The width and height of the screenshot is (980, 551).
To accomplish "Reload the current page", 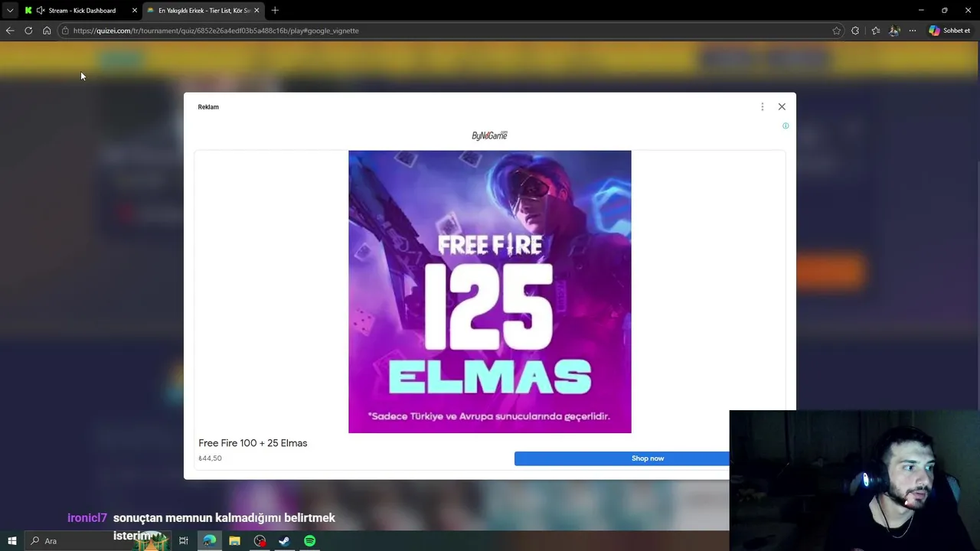I will coord(28,31).
